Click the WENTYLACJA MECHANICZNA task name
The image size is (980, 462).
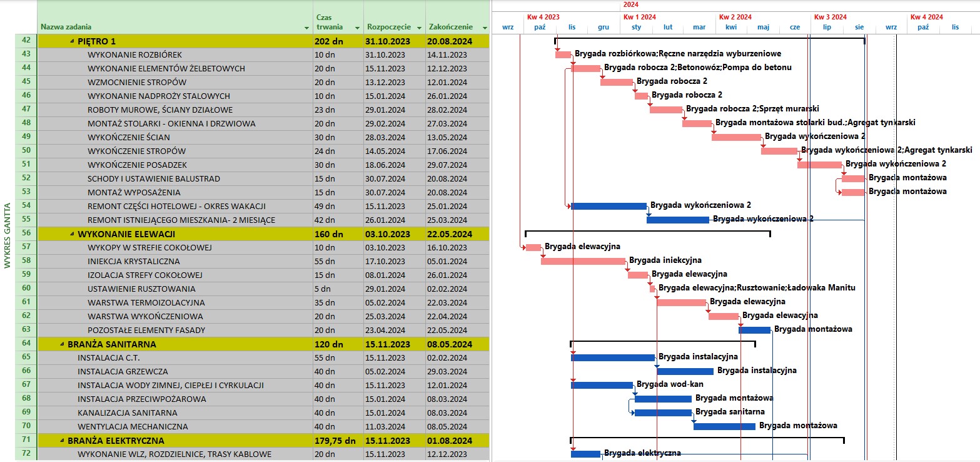pyautogui.click(x=133, y=426)
